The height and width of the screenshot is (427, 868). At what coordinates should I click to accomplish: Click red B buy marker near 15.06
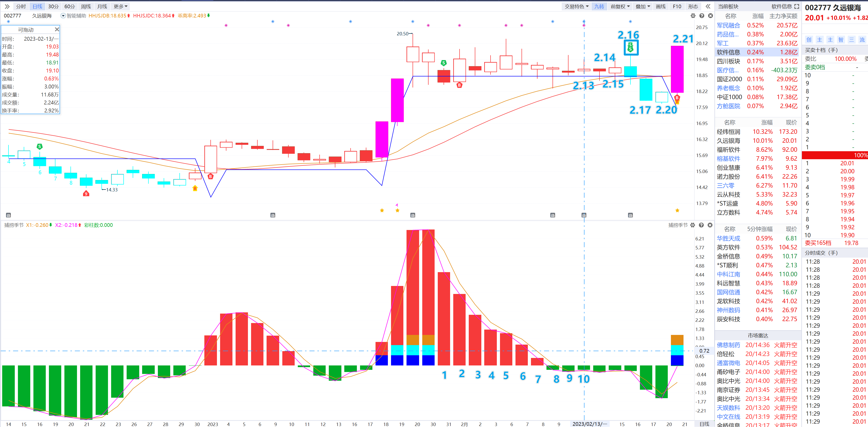pyautogui.click(x=211, y=176)
